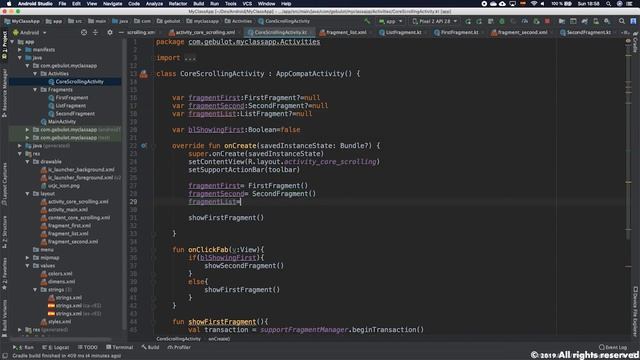Select colors.xml in values folder
The height and width of the screenshot is (360, 640).
pos(60,273)
